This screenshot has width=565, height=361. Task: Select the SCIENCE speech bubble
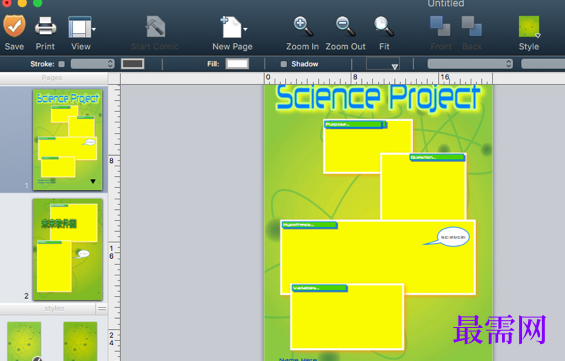tap(453, 237)
